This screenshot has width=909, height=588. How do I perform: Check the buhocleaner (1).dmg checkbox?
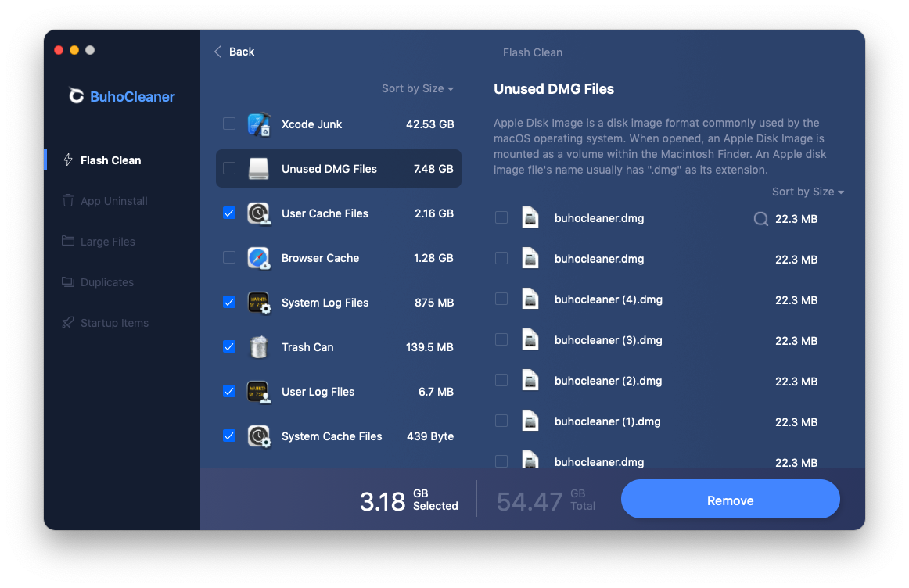(501, 420)
